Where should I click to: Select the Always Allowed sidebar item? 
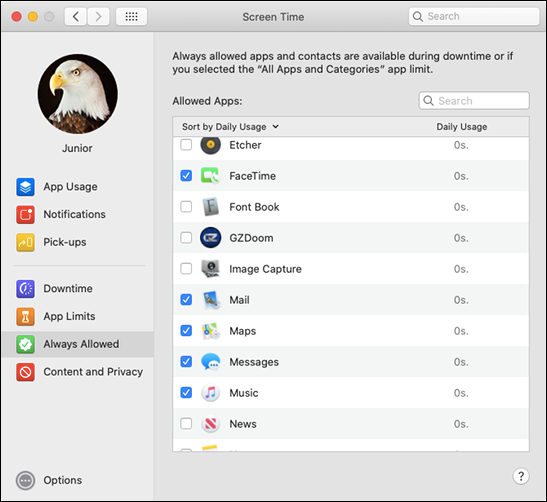tap(77, 344)
